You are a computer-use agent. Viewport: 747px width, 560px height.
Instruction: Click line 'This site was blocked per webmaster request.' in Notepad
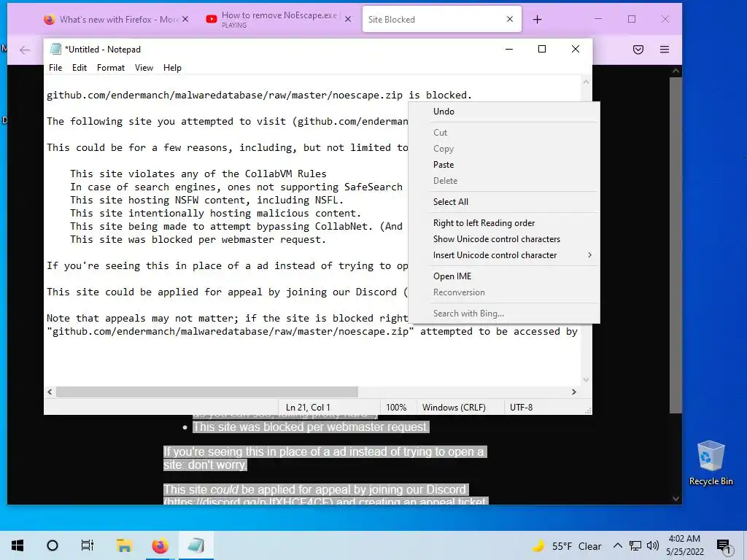click(198, 239)
